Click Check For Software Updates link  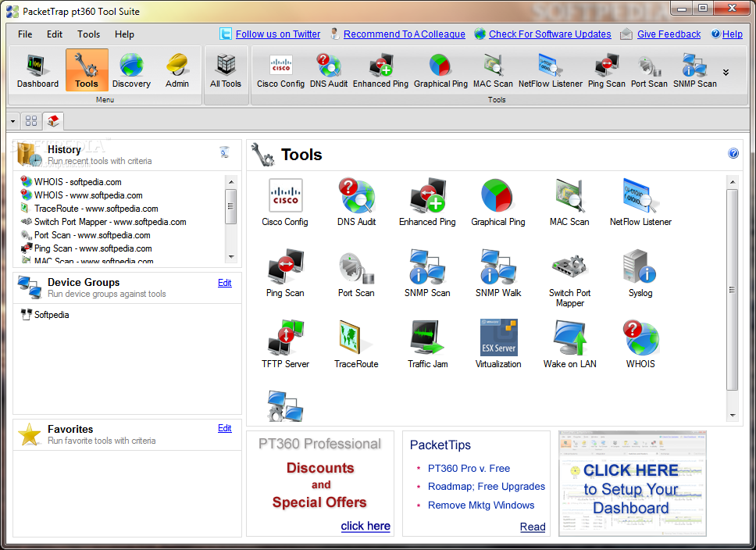tap(550, 34)
